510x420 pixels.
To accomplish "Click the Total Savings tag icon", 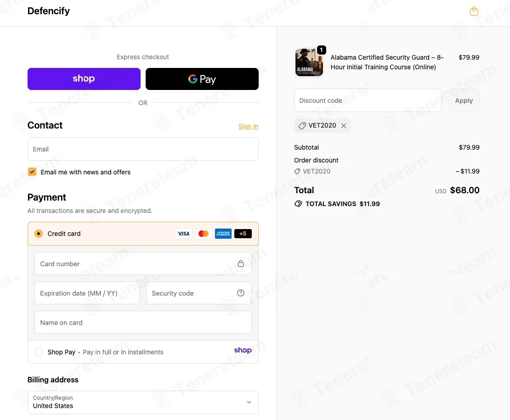I will tap(298, 204).
